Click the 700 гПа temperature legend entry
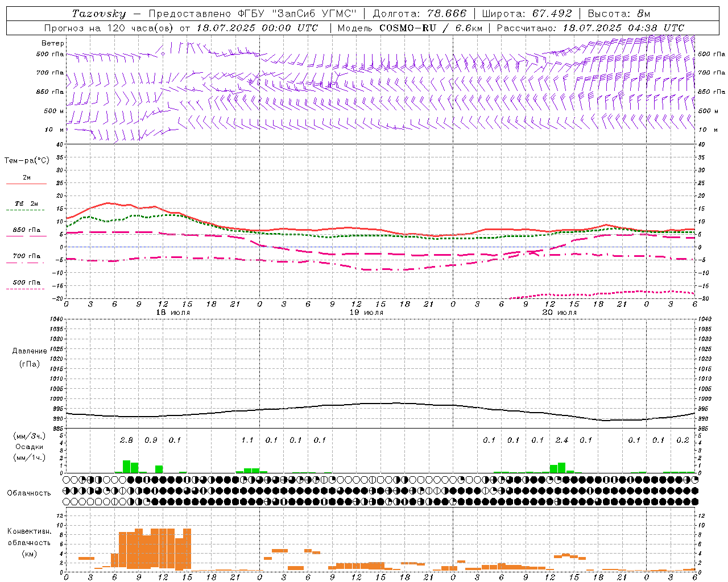Viewport: 728px width, 582px height. [27, 256]
